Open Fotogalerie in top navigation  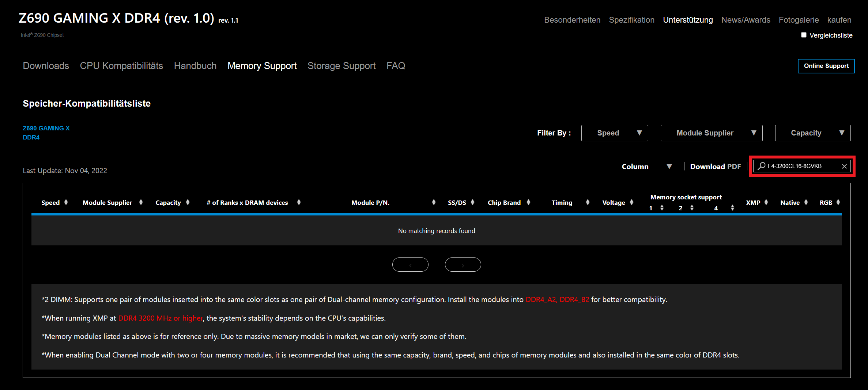pyautogui.click(x=799, y=20)
